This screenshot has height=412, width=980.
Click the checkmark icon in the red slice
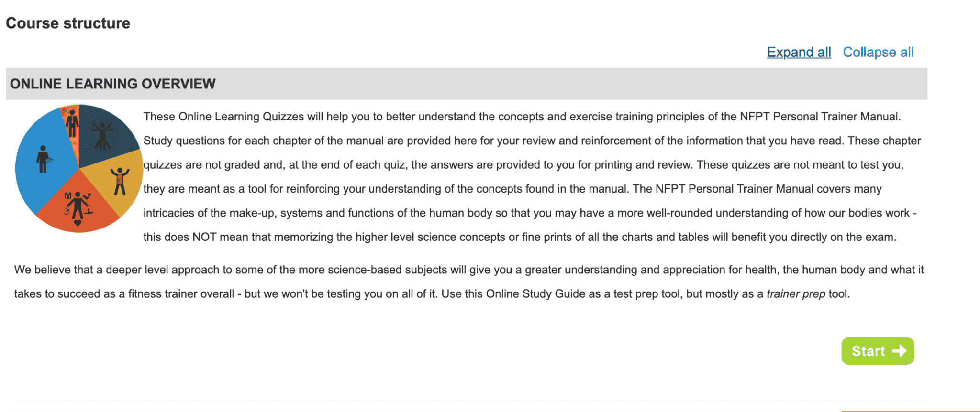(87, 196)
